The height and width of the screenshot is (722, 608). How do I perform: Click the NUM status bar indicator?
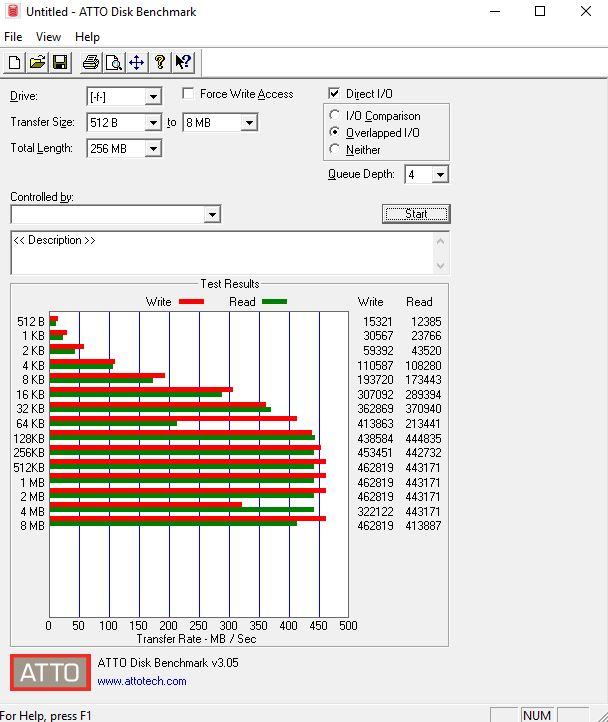pyautogui.click(x=537, y=715)
